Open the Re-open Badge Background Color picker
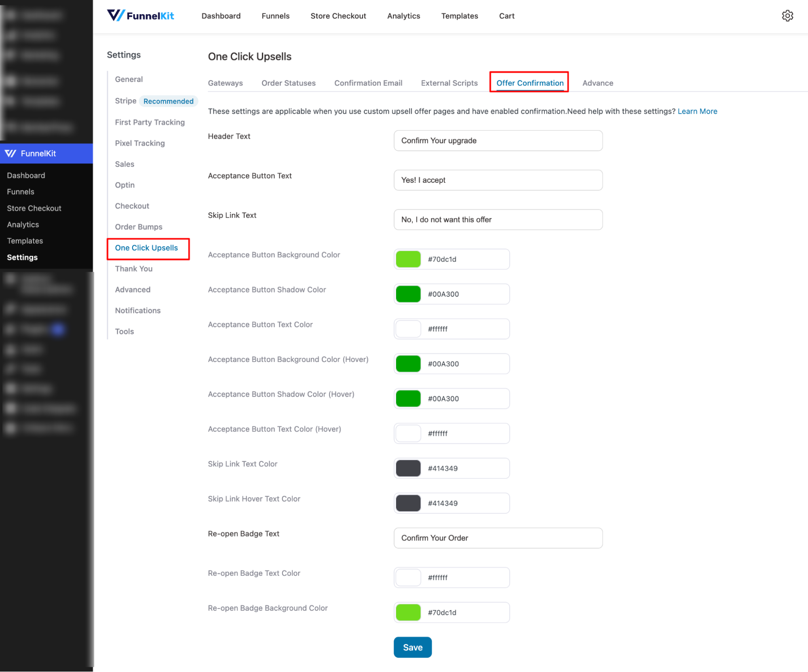Screen dimensions: 808x672 point(408,612)
